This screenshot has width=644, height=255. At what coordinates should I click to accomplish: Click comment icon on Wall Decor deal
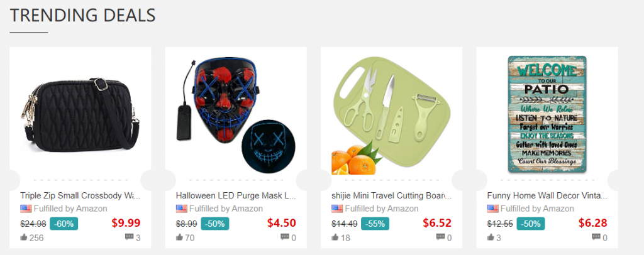click(596, 237)
